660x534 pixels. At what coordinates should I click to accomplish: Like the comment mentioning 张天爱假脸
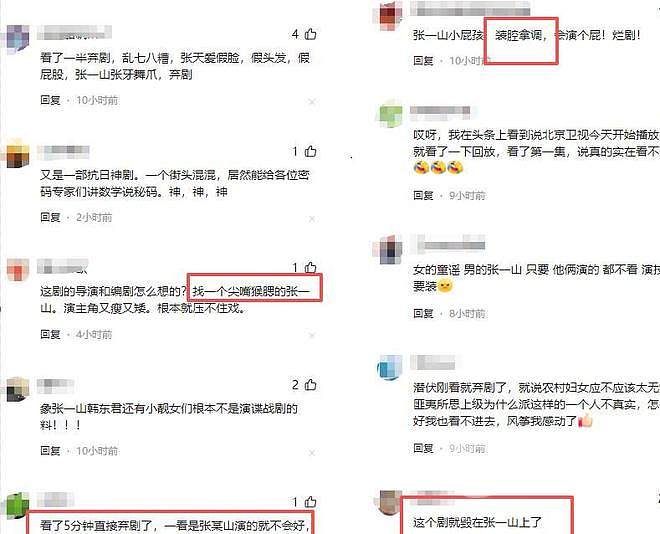(x=311, y=34)
